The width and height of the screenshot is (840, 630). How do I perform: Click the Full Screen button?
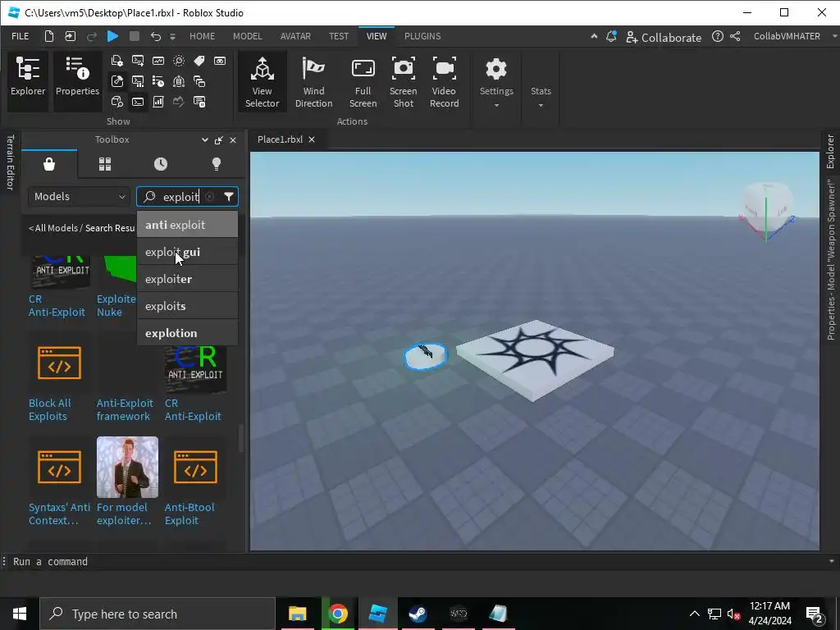point(363,81)
